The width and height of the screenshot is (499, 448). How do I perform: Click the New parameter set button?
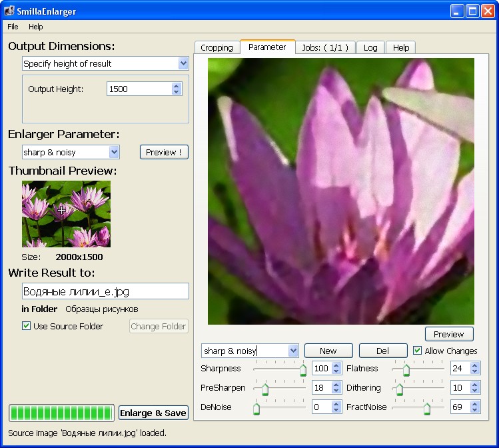pyautogui.click(x=328, y=351)
